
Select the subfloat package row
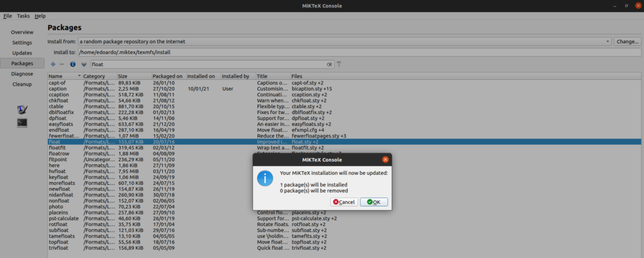point(345,230)
